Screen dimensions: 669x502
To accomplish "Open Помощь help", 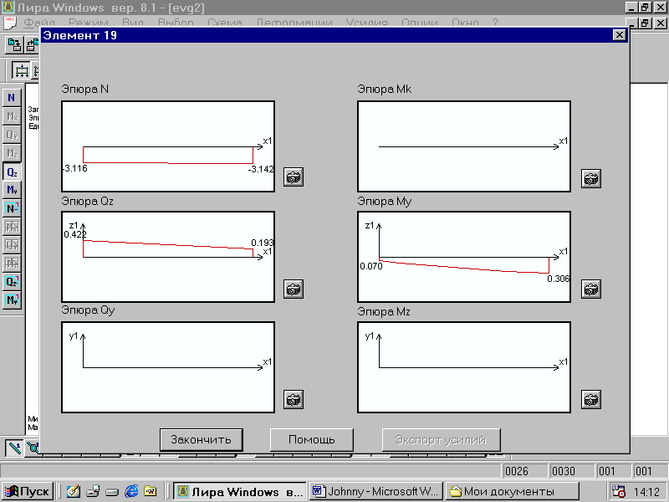I will pyautogui.click(x=311, y=440).
